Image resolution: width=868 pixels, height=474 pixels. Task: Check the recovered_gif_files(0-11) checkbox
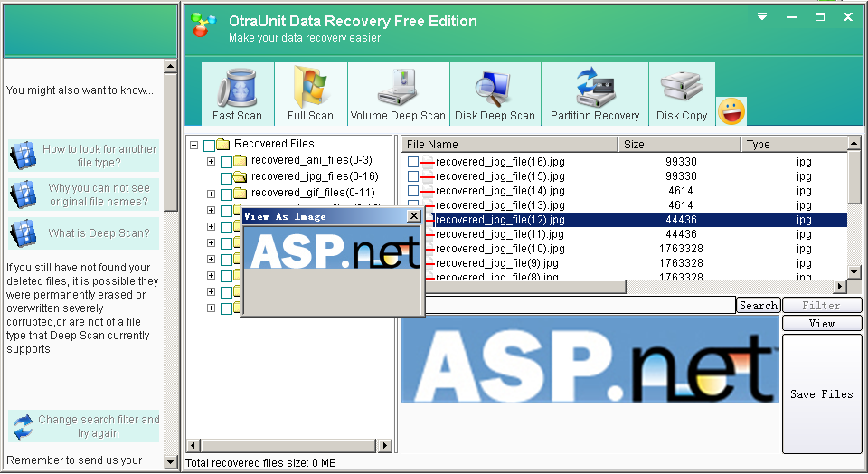[226, 194]
